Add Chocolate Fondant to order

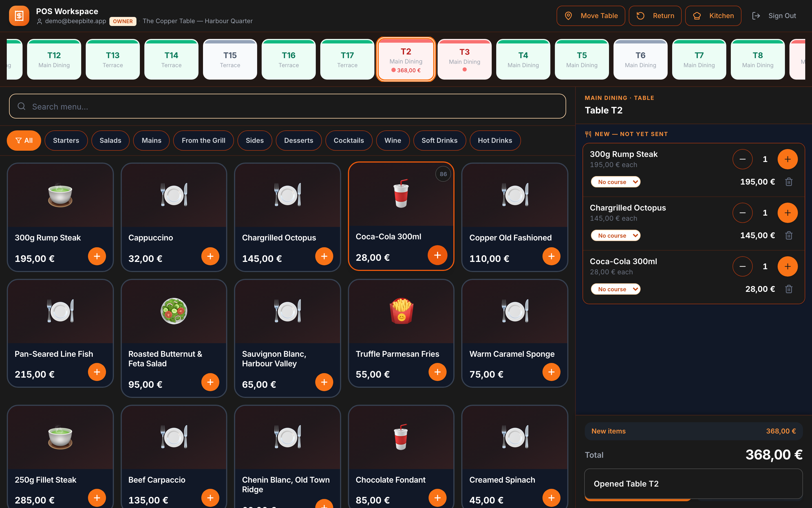438,498
